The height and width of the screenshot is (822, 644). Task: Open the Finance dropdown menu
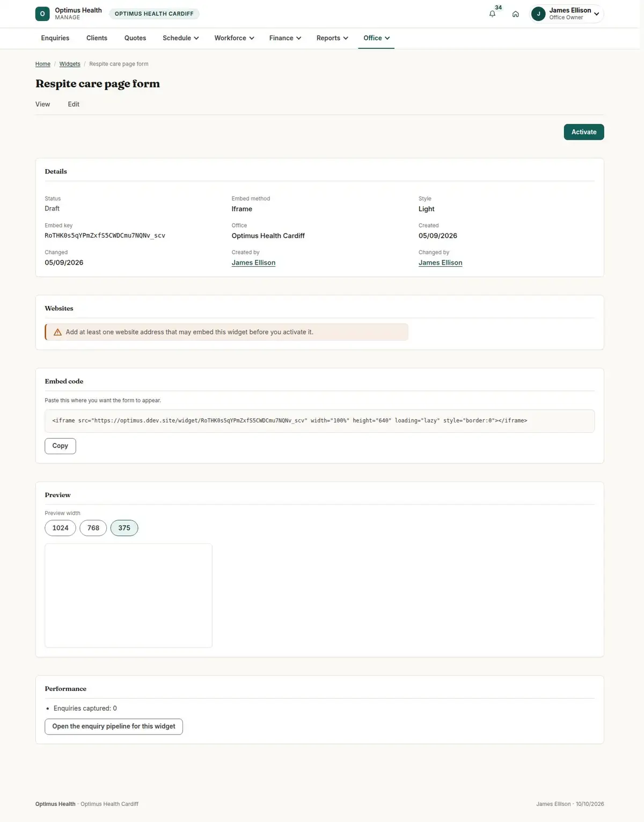click(286, 38)
